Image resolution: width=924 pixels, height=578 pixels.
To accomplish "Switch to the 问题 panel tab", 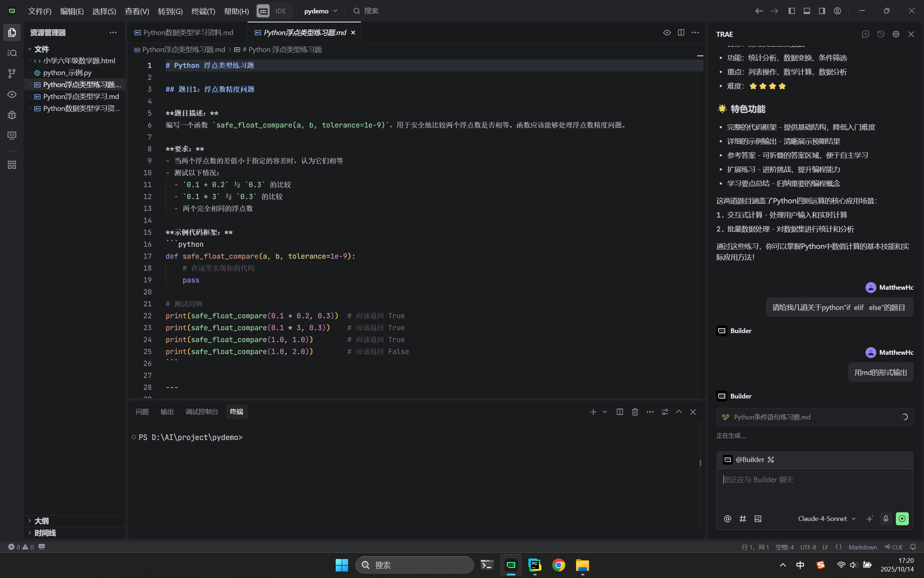I will tap(143, 412).
